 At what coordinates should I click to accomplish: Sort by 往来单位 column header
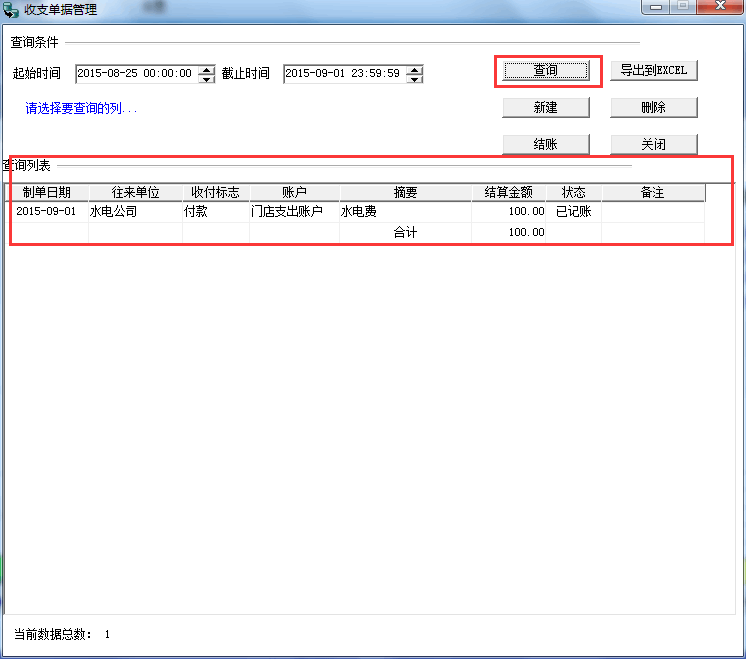(x=136, y=193)
